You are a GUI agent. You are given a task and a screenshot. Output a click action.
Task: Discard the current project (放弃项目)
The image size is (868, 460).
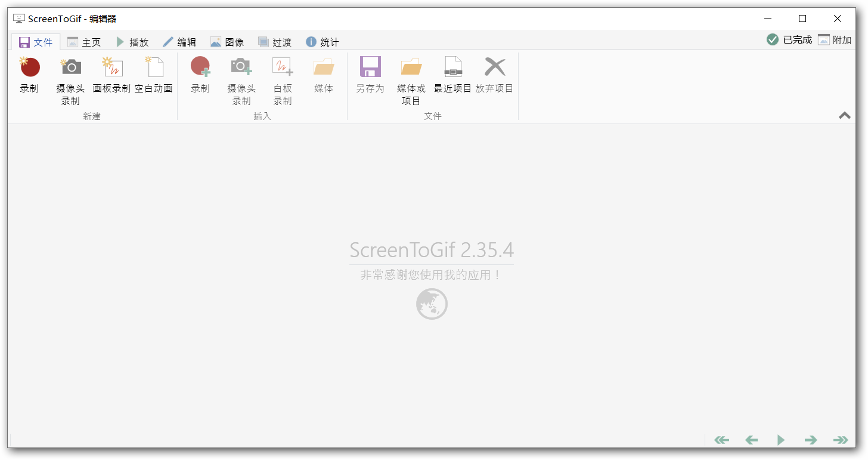coord(494,76)
